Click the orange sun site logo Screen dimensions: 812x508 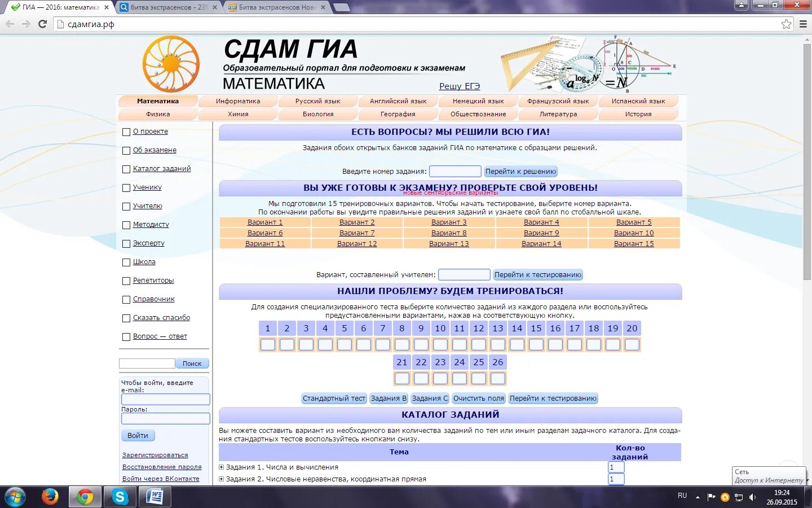tap(171, 64)
